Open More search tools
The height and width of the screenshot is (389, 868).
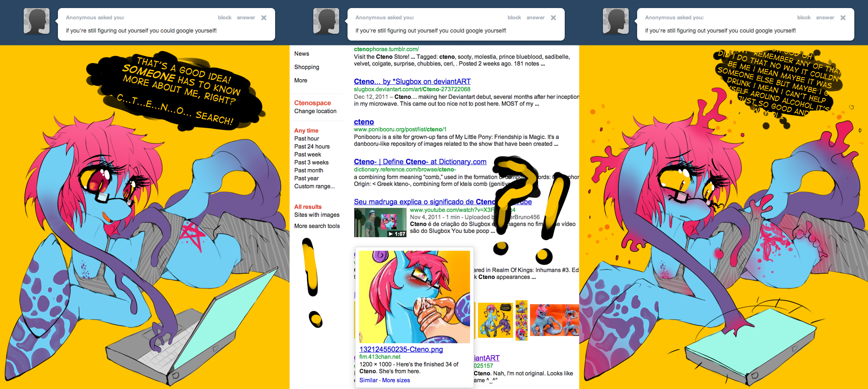click(x=317, y=226)
